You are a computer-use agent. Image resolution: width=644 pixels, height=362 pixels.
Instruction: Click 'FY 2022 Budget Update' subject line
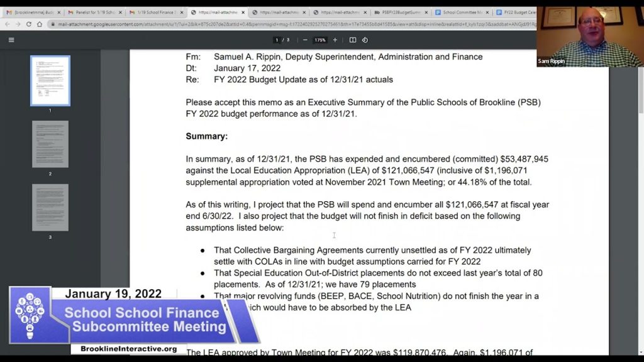point(304,80)
